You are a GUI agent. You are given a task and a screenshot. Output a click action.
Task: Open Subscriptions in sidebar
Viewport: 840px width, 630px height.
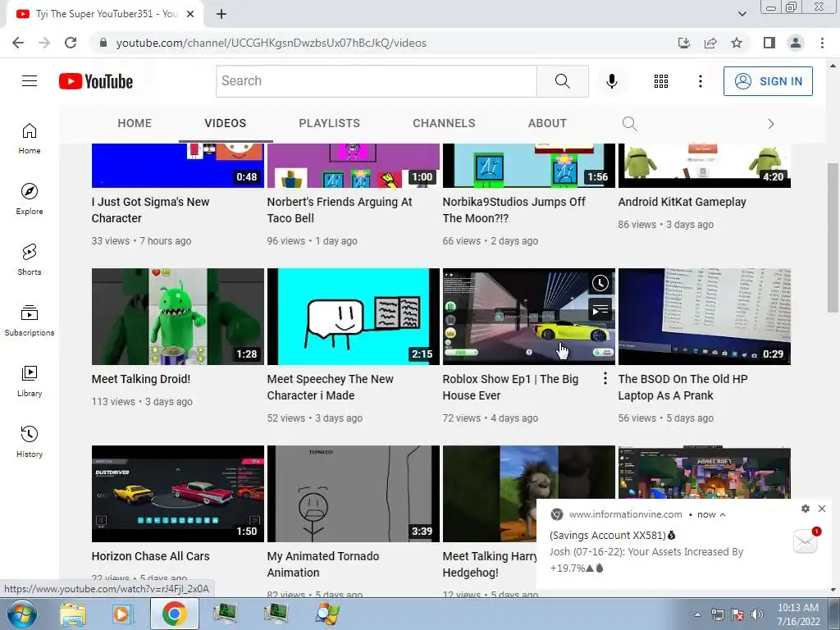coord(30,321)
